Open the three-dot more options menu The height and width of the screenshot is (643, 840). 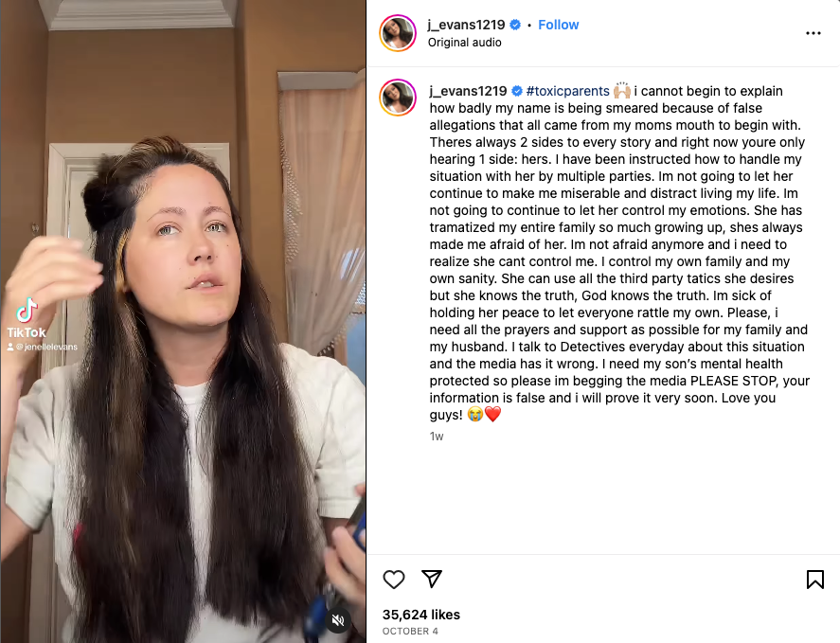[x=813, y=33]
